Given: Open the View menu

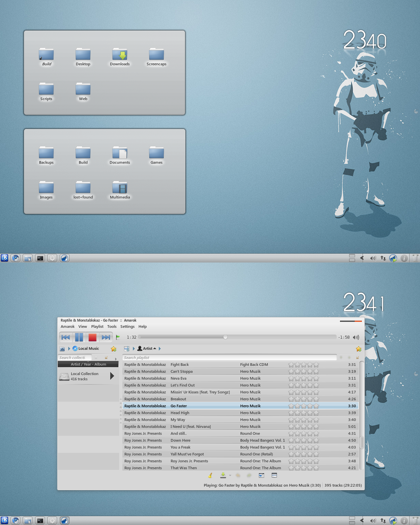Looking at the screenshot, I should pyautogui.click(x=83, y=326).
